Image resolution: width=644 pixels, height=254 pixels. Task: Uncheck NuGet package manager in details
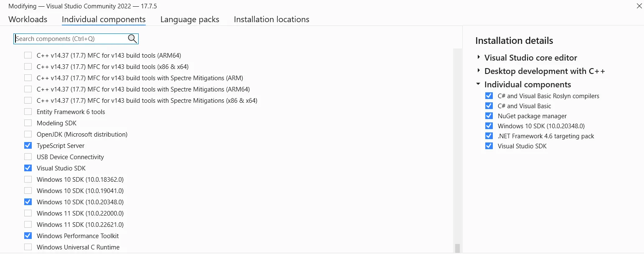(x=489, y=116)
